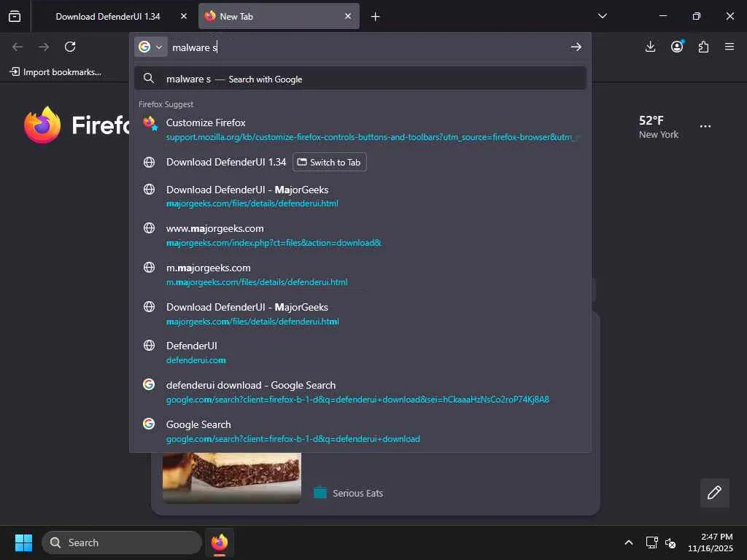Go back with the back arrow
Viewport: 747px width, 560px height.
[18, 47]
